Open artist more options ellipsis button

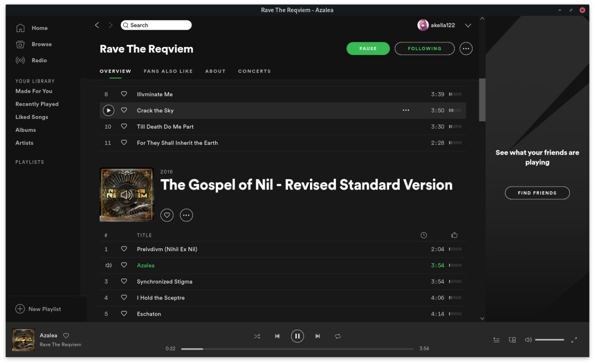point(466,48)
